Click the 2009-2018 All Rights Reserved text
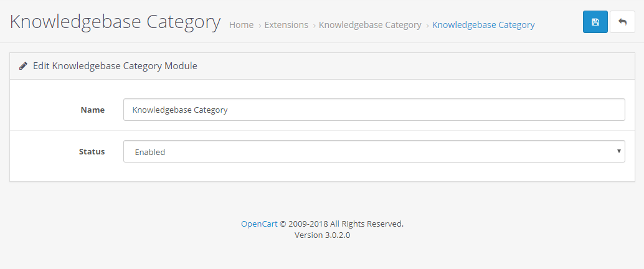The image size is (644, 269). point(346,224)
